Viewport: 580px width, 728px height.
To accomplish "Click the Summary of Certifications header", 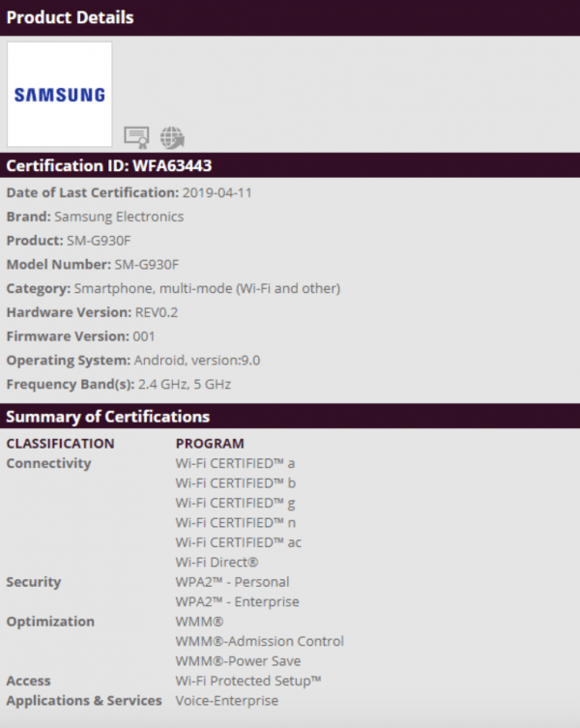I will click(108, 417).
